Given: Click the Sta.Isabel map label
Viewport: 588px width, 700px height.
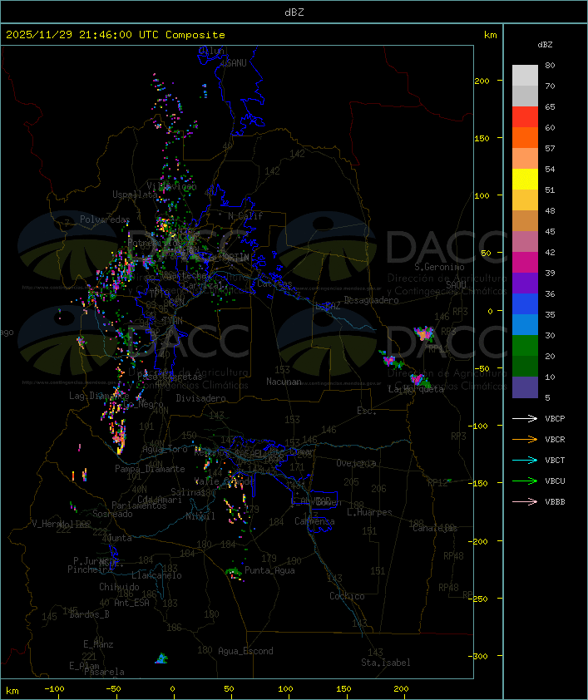Looking at the screenshot, I should pos(386,663).
